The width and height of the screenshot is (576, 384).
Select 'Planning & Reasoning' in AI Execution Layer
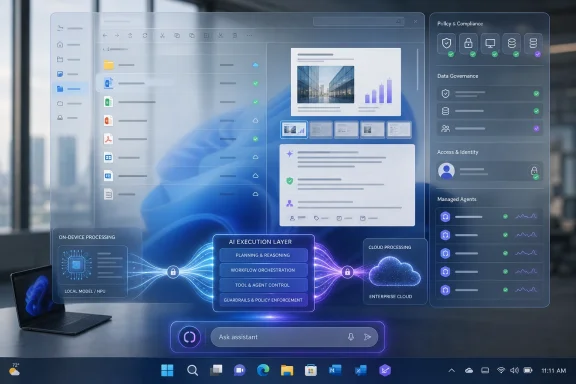click(x=263, y=255)
